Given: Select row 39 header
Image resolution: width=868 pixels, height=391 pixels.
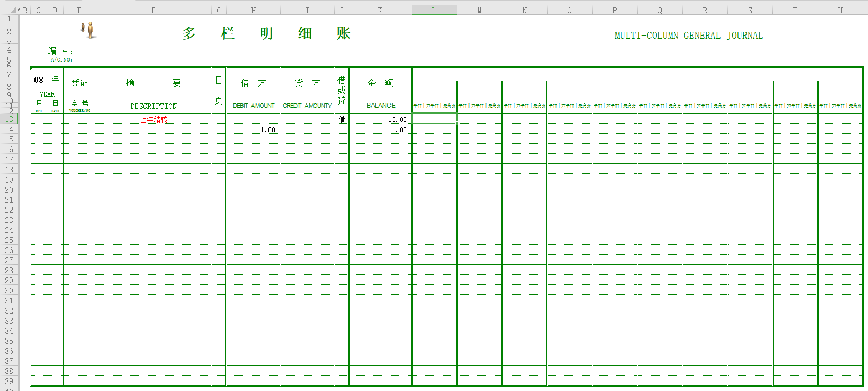Looking at the screenshot, I should 9,381.
